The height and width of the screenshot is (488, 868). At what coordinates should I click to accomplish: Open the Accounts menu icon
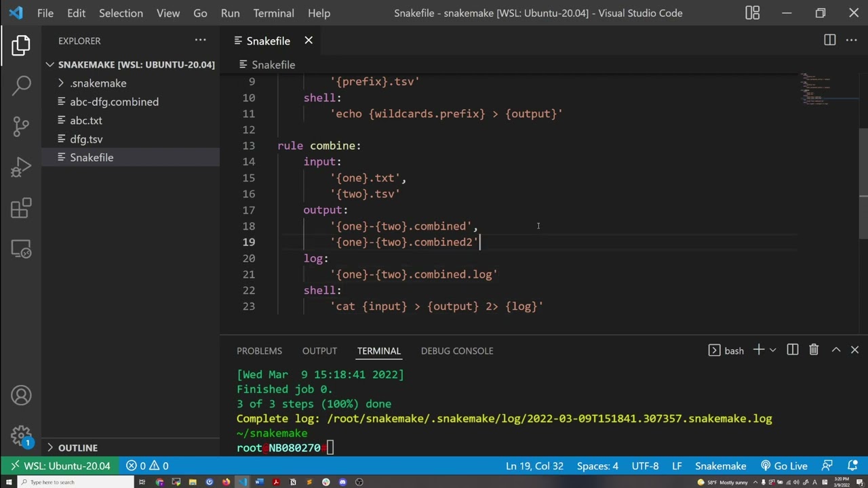point(21,395)
